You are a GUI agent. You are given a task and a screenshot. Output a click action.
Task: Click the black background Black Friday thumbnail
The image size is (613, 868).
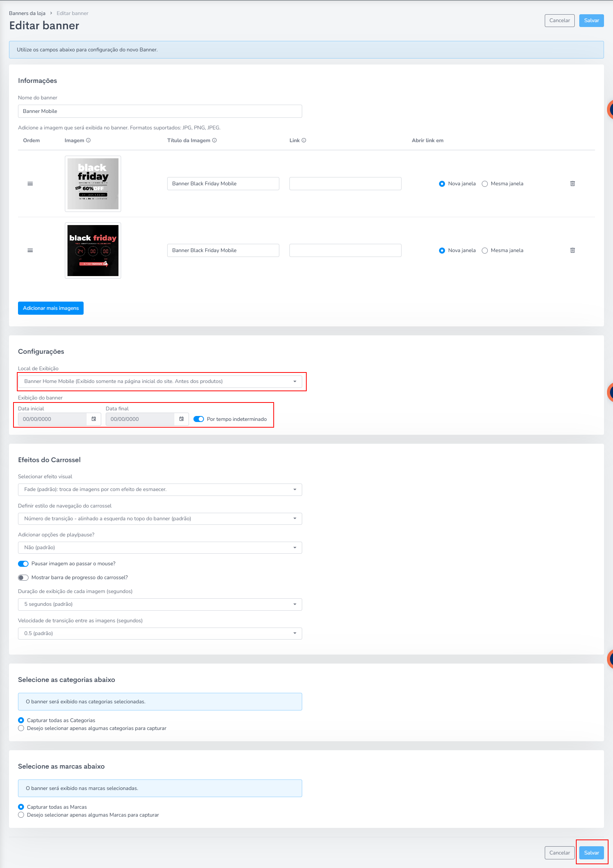[x=93, y=250]
